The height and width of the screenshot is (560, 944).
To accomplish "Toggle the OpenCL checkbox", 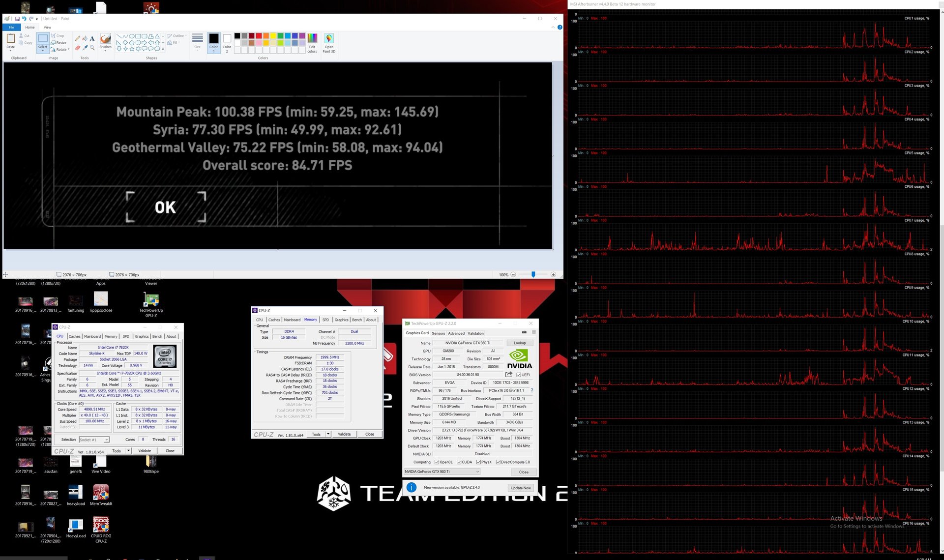I will 437,462.
